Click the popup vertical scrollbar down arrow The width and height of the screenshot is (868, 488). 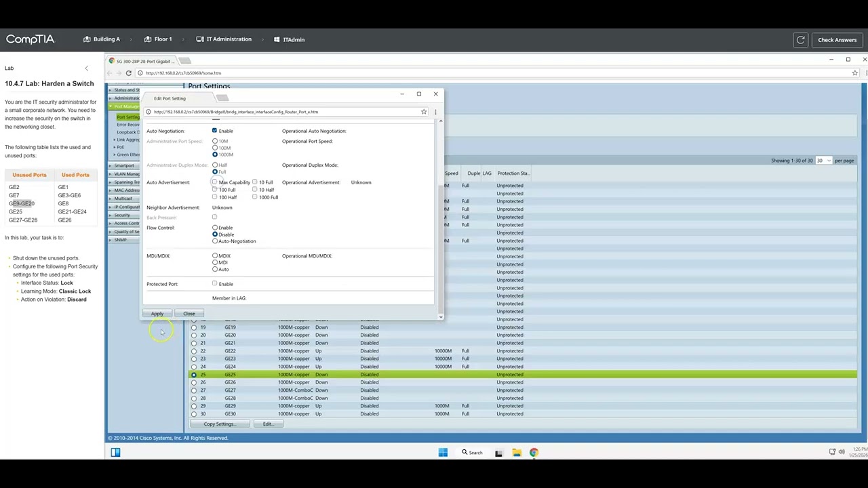pos(441,317)
